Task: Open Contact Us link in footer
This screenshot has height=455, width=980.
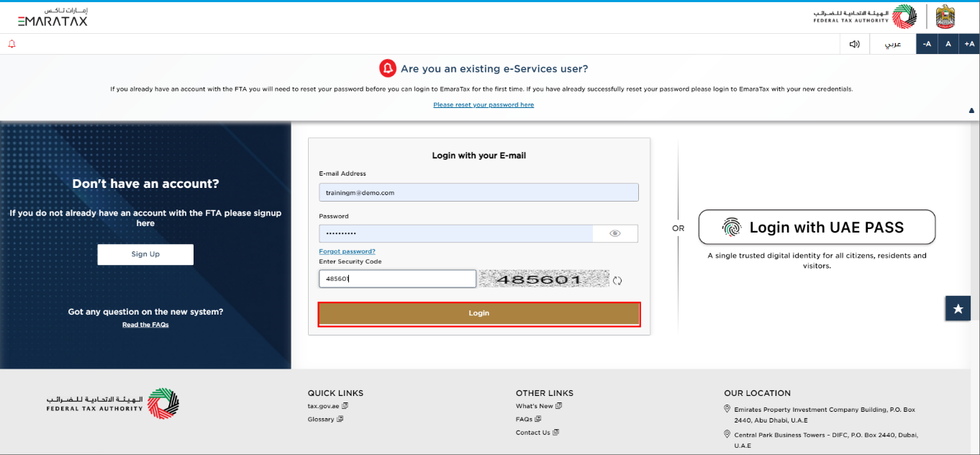Action: (x=533, y=433)
